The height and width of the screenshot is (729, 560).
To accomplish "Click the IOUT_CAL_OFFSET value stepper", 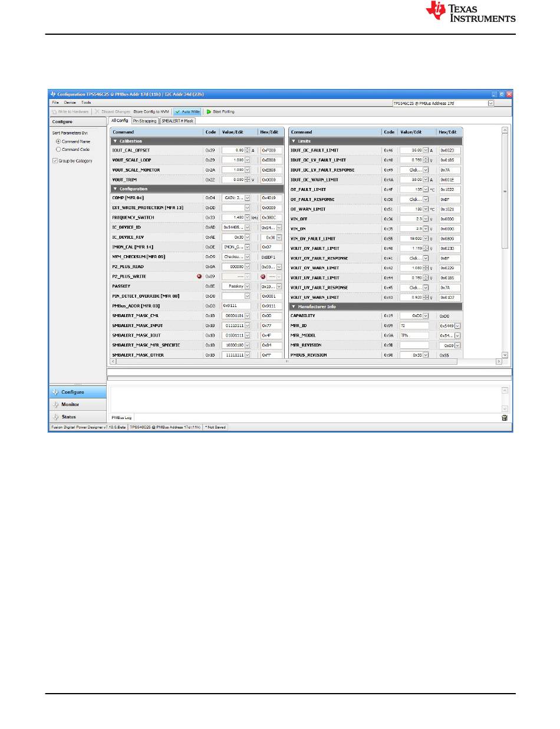I will tap(248, 150).
